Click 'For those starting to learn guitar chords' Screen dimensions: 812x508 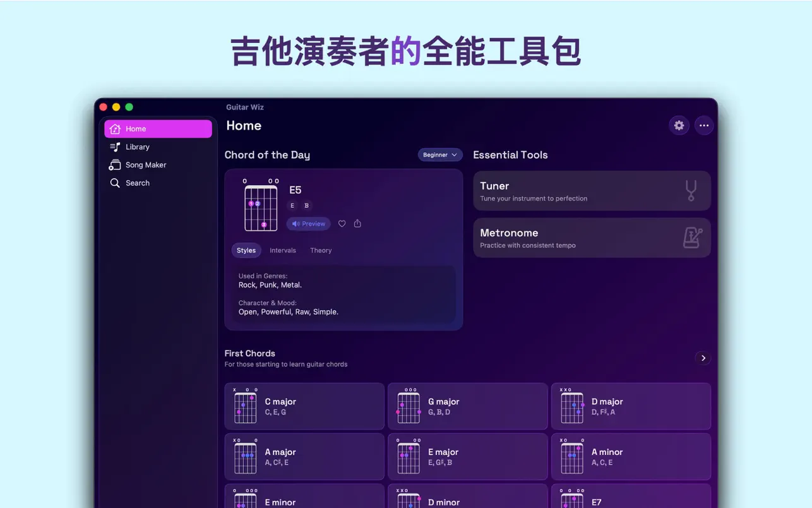[x=286, y=365]
